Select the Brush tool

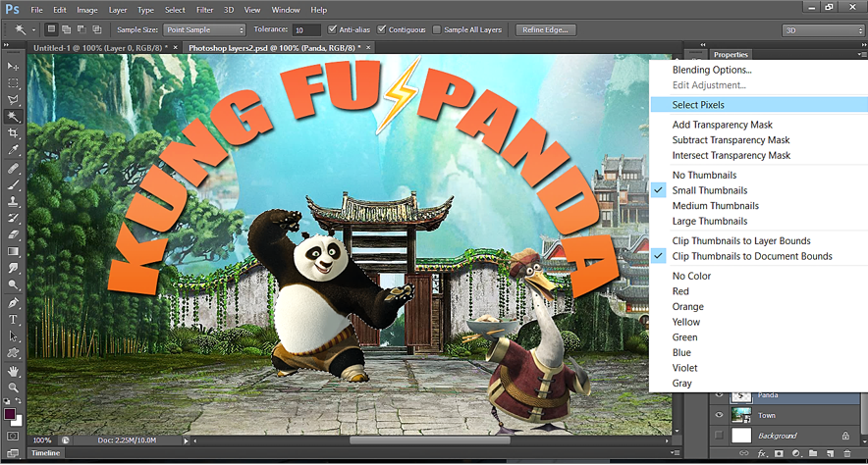[x=13, y=185]
